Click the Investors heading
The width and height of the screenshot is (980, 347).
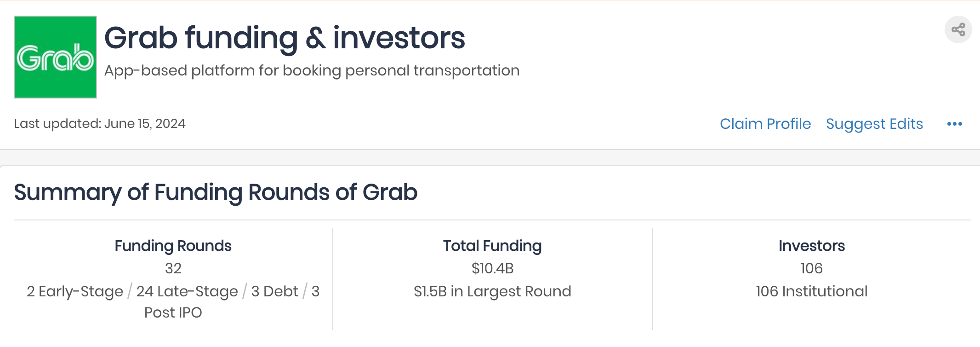[x=812, y=246]
